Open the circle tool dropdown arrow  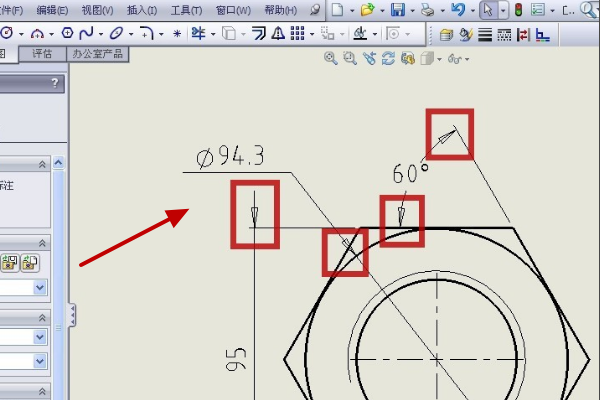pos(21,34)
